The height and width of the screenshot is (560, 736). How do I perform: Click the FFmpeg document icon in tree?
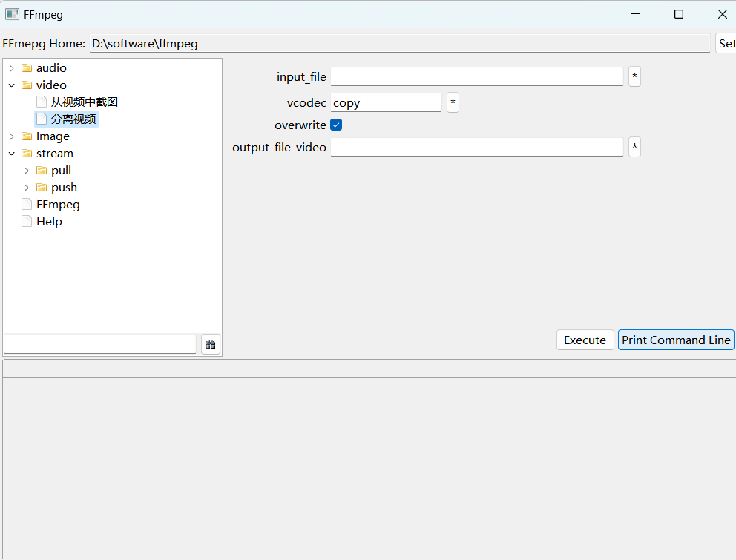pyautogui.click(x=27, y=205)
